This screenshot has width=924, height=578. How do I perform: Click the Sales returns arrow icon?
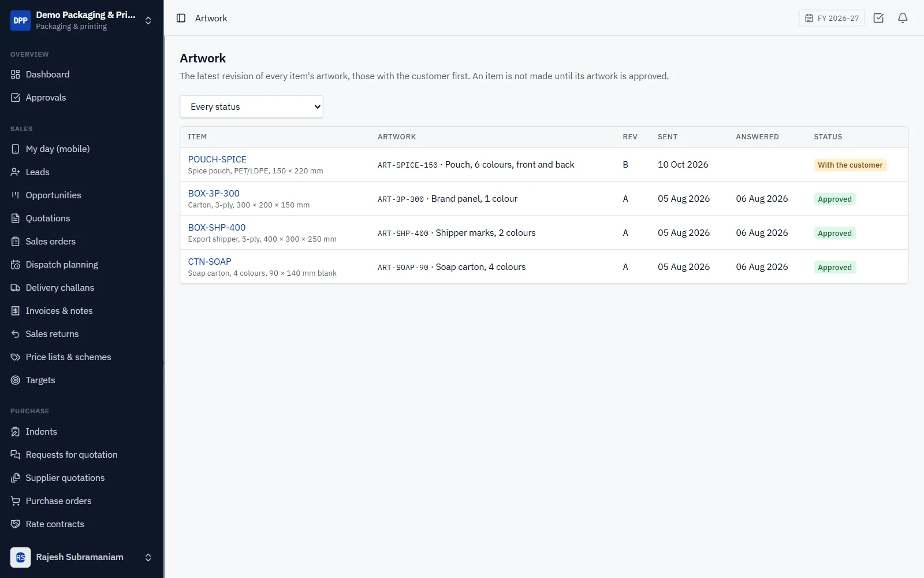coord(16,334)
